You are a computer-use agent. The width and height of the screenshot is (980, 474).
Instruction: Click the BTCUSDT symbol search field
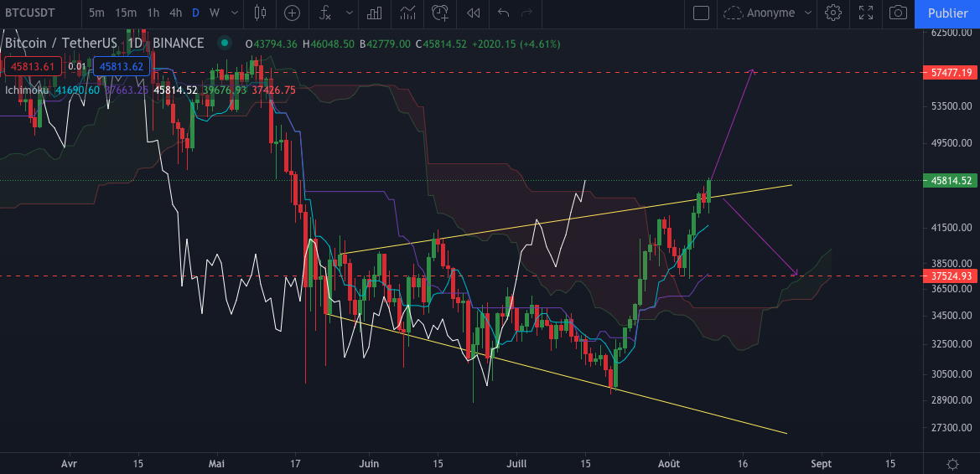(36, 13)
